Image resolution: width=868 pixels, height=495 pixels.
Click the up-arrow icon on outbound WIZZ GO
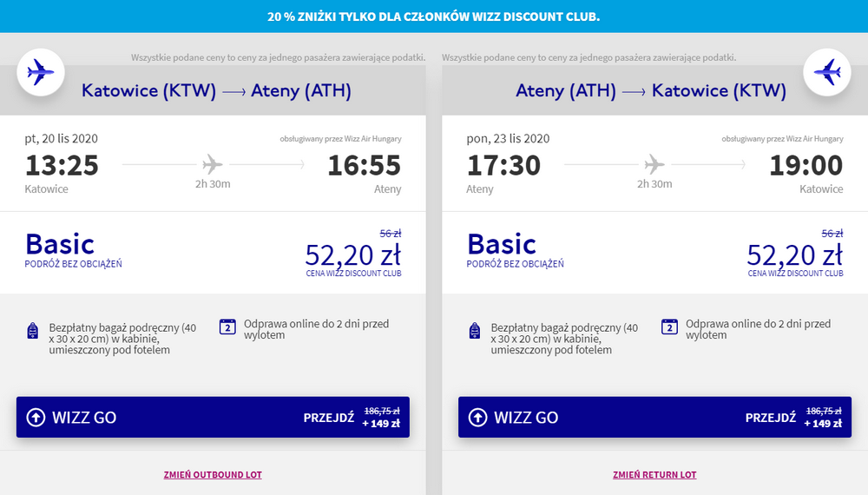pyautogui.click(x=36, y=418)
